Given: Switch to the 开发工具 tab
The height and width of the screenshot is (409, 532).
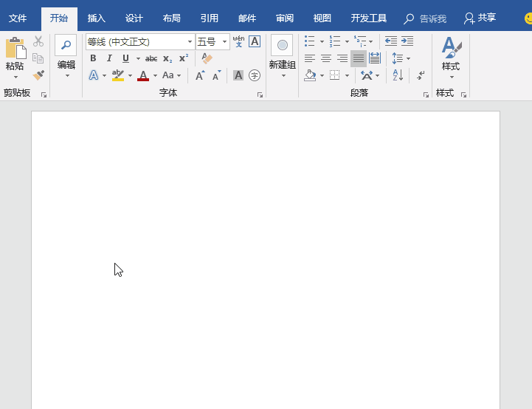Looking at the screenshot, I should click(369, 18).
